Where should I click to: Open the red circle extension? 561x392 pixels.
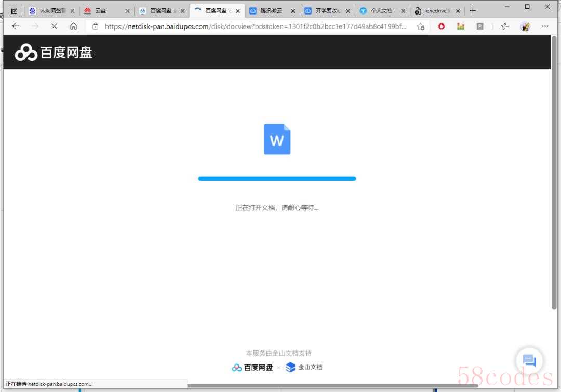pos(441,26)
